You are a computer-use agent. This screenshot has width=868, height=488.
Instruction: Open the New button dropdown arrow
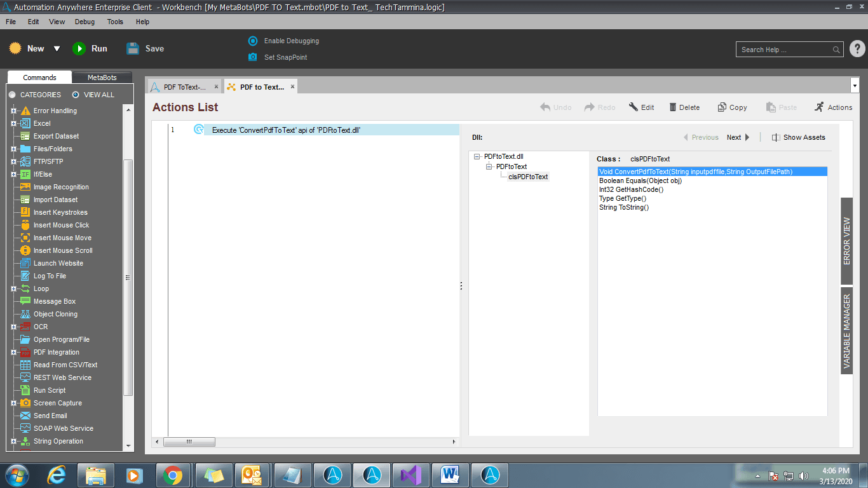pos(57,49)
